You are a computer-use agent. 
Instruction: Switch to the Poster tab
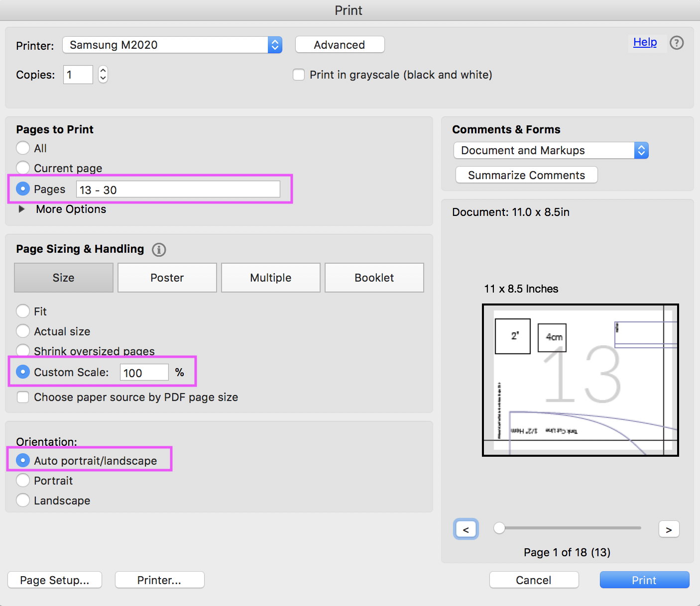[x=167, y=278]
